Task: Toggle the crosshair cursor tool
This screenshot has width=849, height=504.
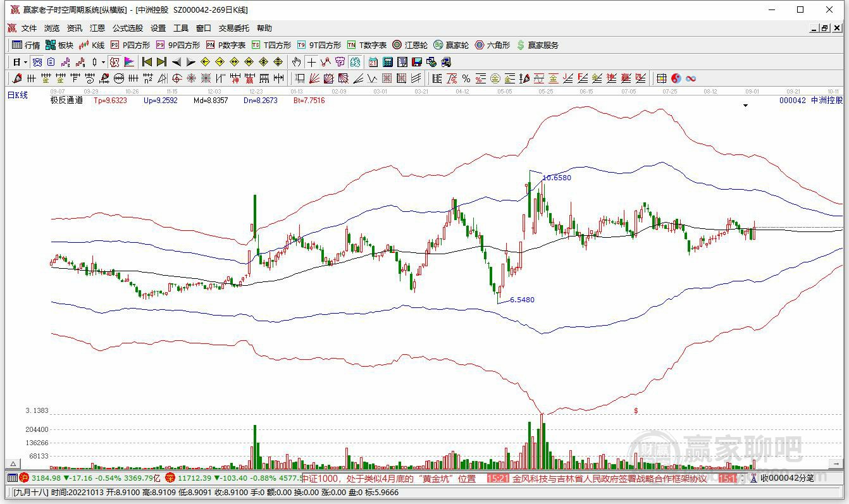Action: point(311,62)
